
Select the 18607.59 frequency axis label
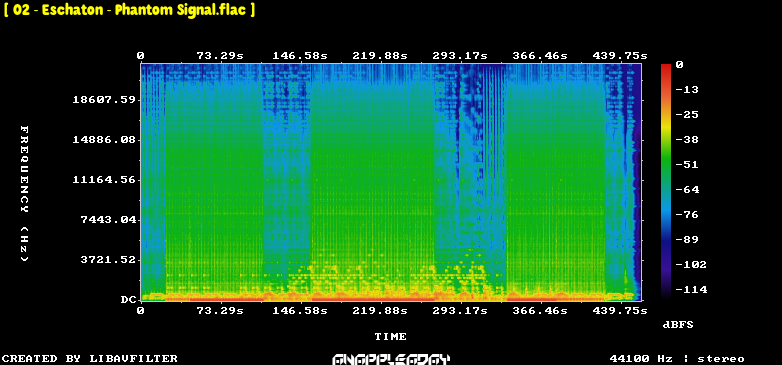104,100
